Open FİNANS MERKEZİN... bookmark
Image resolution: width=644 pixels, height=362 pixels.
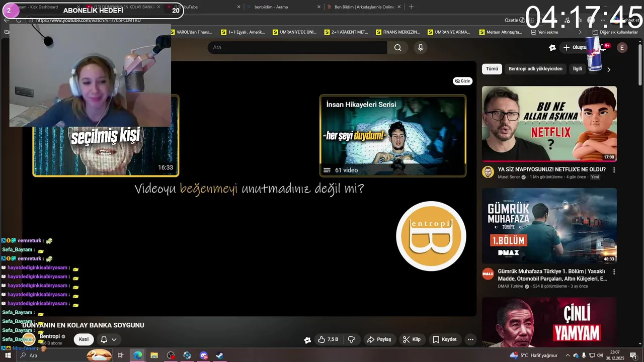[398, 32]
